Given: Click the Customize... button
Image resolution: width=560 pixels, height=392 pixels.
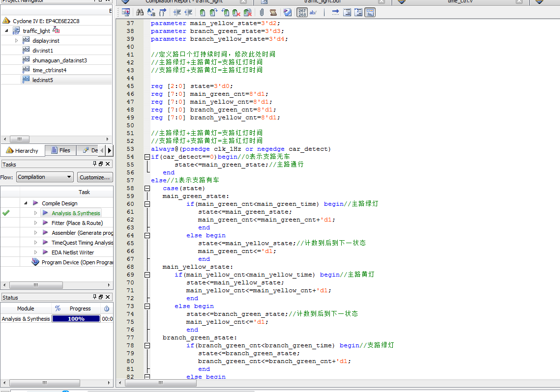Looking at the screenshot, I should (x=95, y=177).
